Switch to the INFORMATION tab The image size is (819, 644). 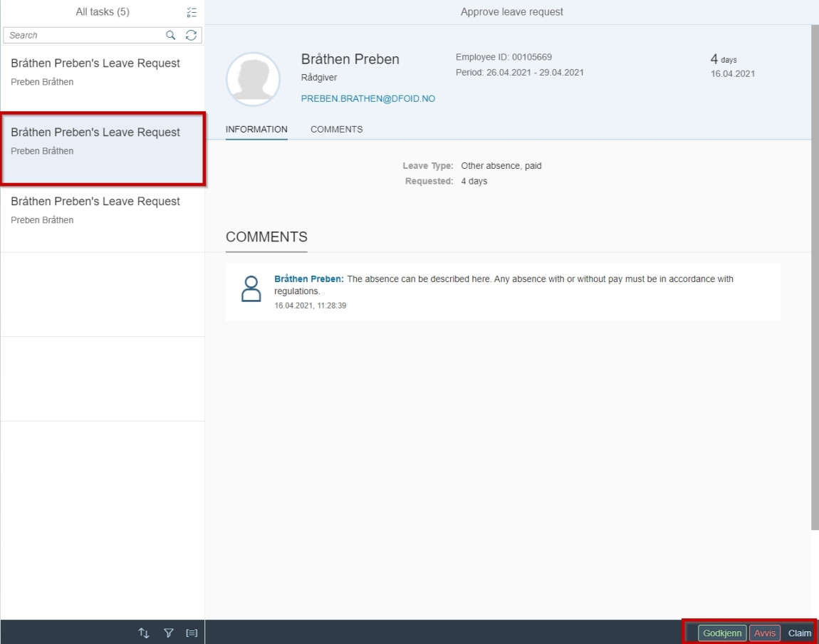click(x=256, y=130)
